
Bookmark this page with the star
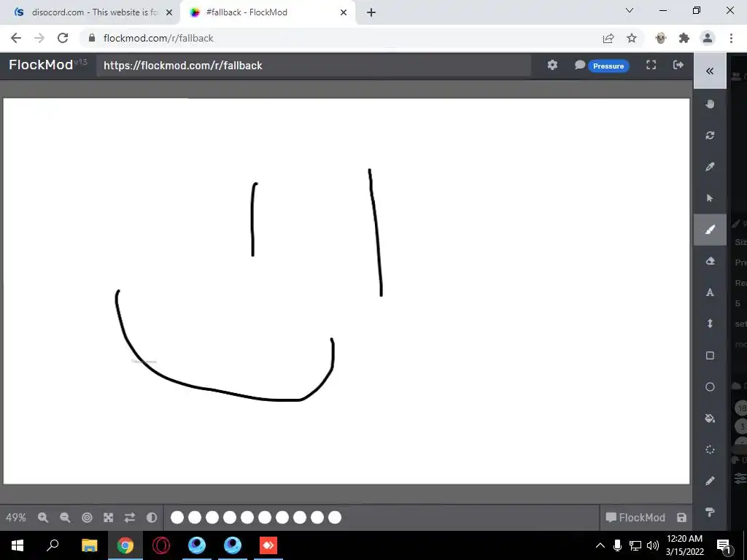coord(632,38)
